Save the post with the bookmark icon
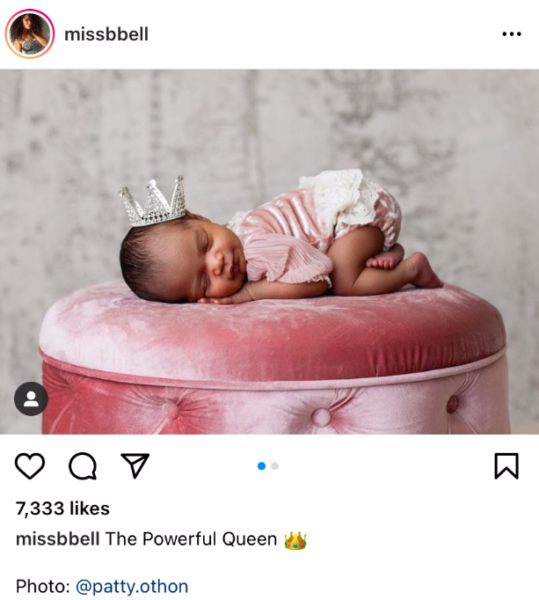Viewport: 539px width, 600px height. [x=506, y=466]
